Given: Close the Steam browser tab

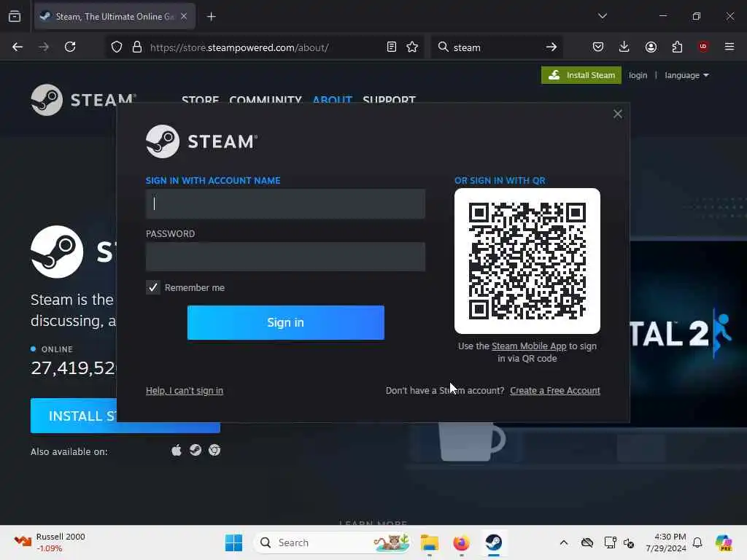Looking at the screenshot, I should (x=184, y=16).
